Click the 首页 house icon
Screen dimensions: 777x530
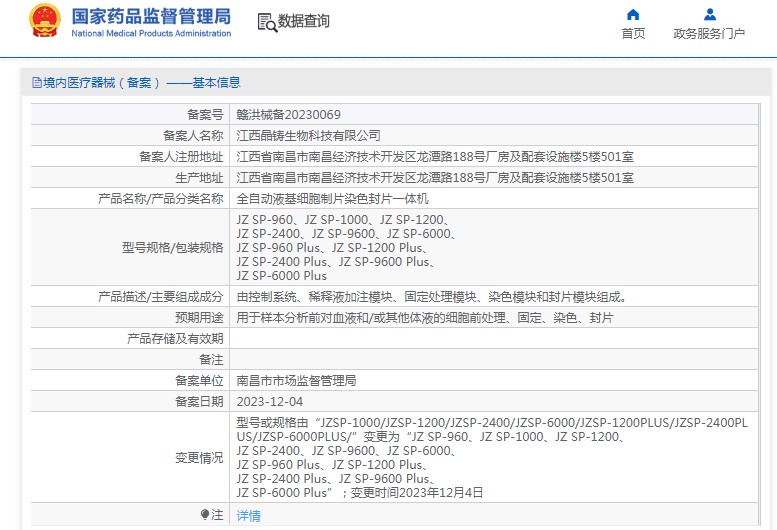pos(633,14)
